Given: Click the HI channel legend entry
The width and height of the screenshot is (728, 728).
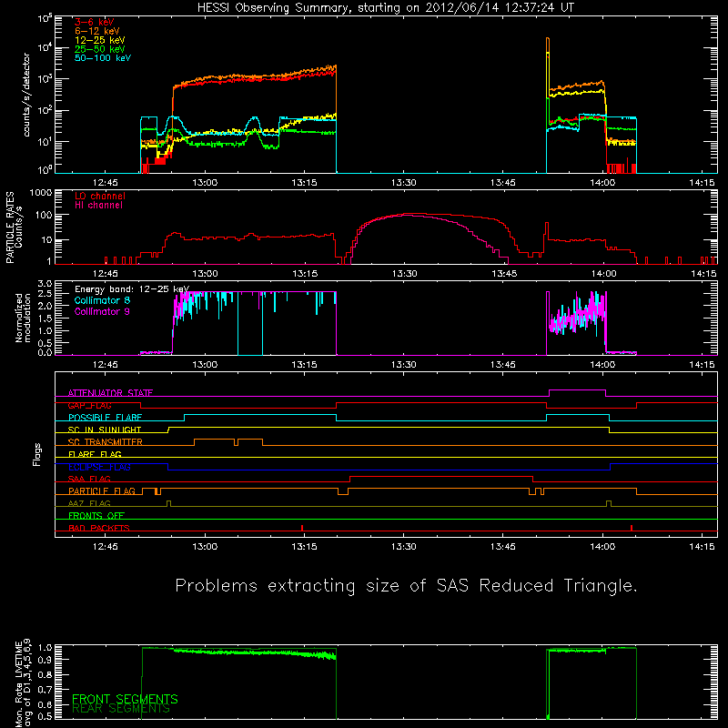Looking at the screenshot, I should click(98, 206).
